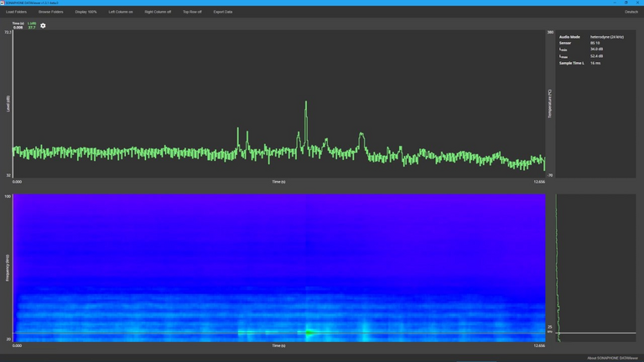Click the Export Data button
The width and height of the screenshot is (644, 362).
223,12
